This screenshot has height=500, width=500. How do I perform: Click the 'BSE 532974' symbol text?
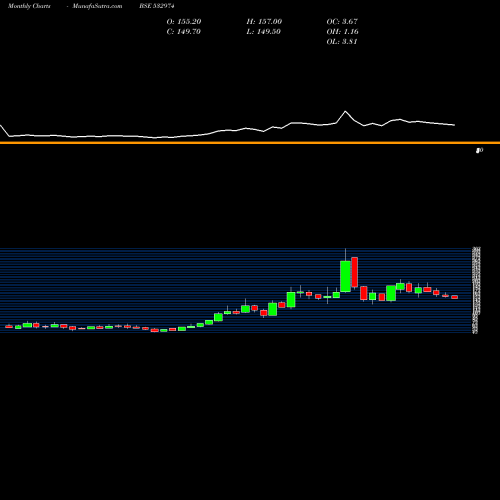(x=157, y=6)
